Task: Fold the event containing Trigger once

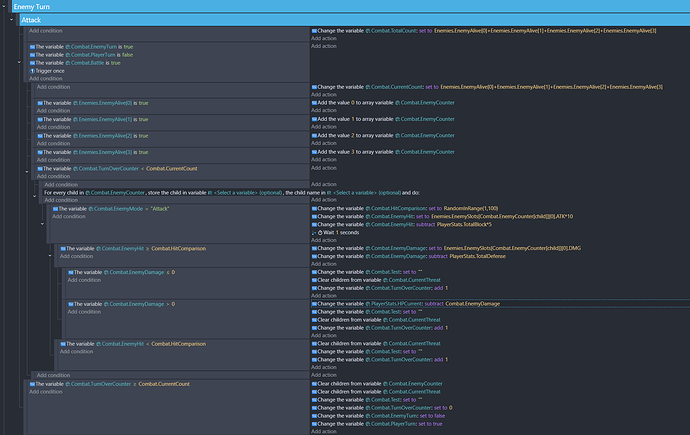Action: tap(18, 60)
